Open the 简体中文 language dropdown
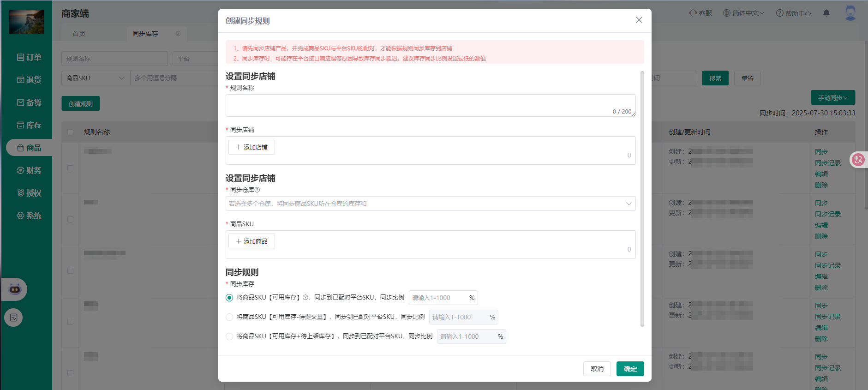The image size is (868, 390). 743,13
